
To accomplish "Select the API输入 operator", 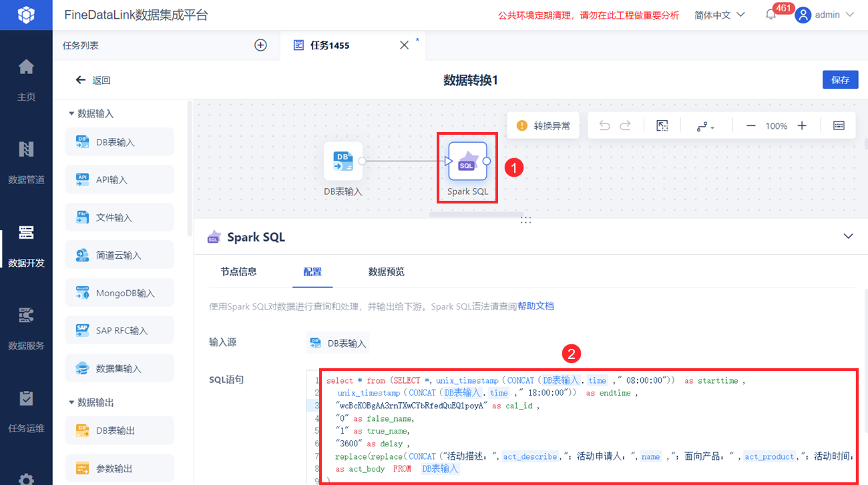I will pos(120,179).
